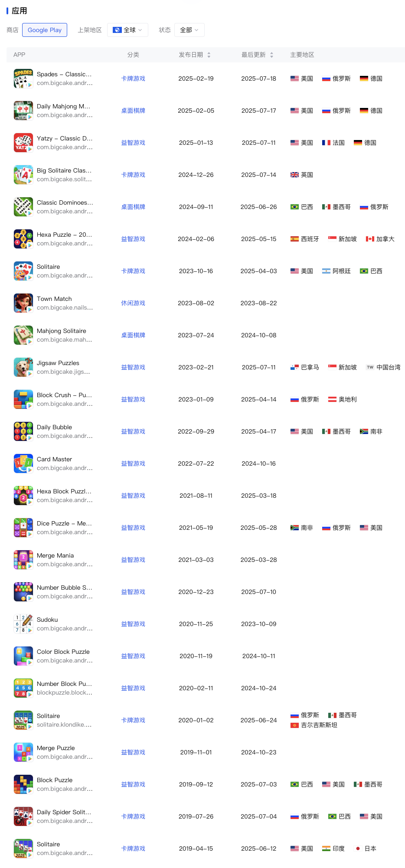Viewport: 405px width, 868px height.
Task: Open the 全部 status dropdown
Action: coord(189,30)
